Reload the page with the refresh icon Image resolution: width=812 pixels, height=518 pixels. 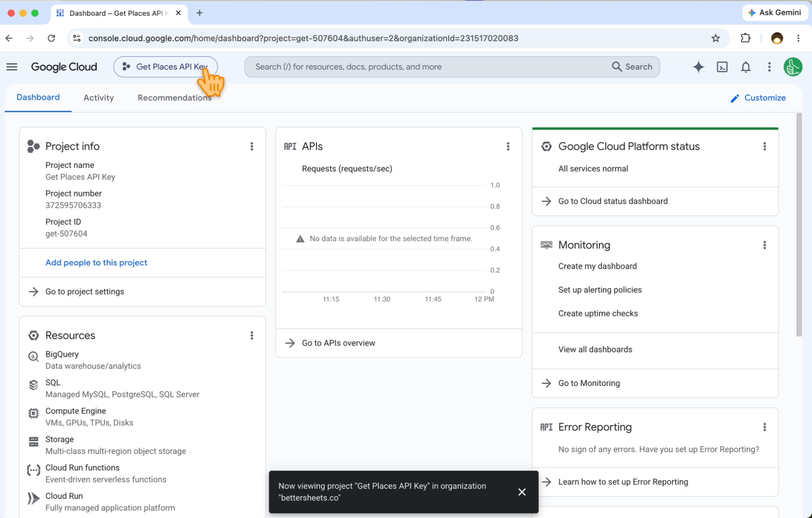51,38
